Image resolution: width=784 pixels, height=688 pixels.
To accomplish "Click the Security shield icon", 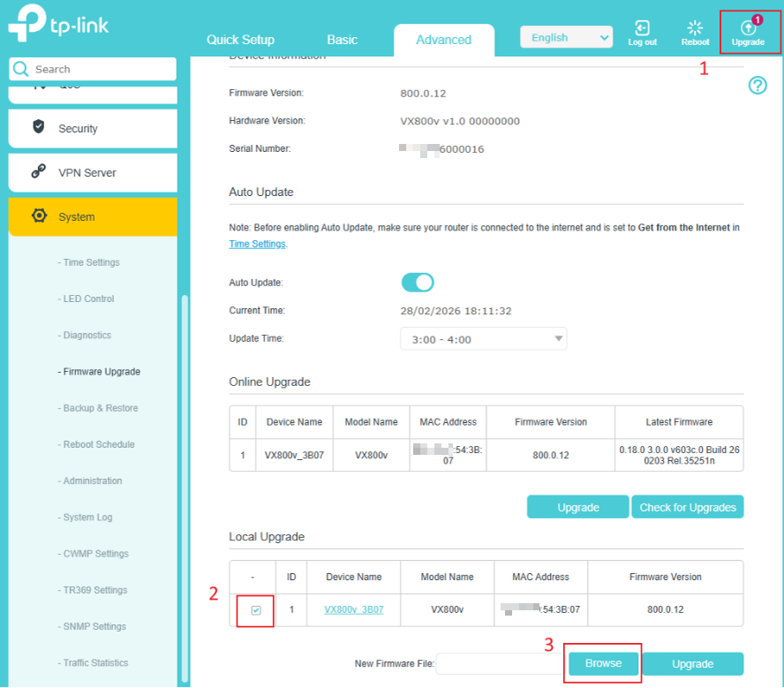I will click(38, 128).
